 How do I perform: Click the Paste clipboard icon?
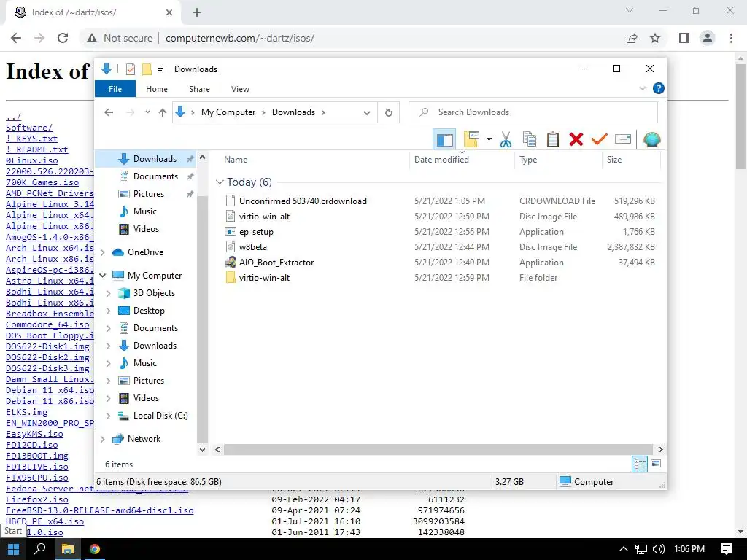(x=553, y=139)
